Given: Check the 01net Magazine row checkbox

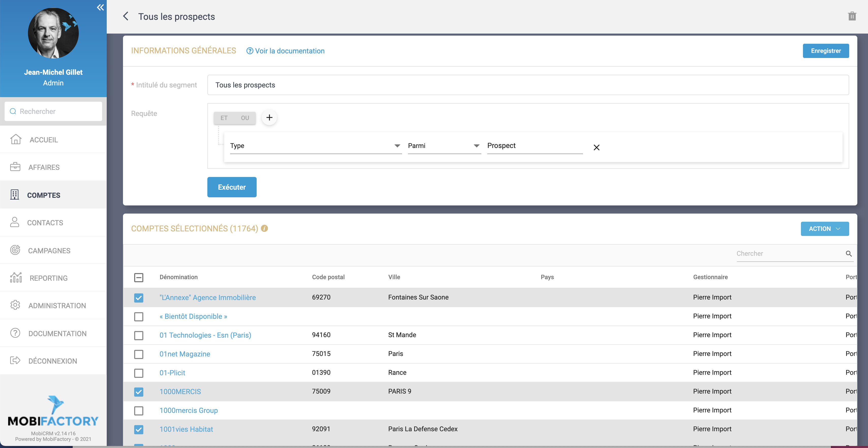Looking at the screenshot, I should click(138, 354).
